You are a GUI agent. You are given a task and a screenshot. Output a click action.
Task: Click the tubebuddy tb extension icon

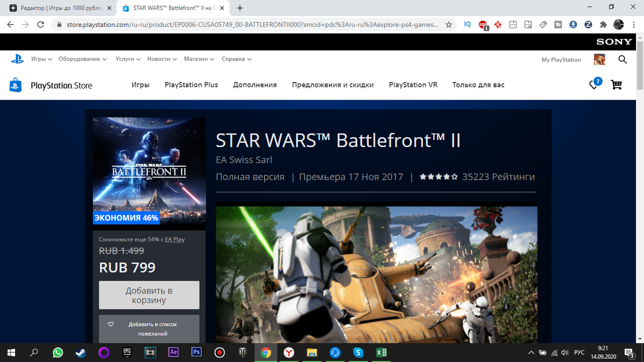coord(559,24)
